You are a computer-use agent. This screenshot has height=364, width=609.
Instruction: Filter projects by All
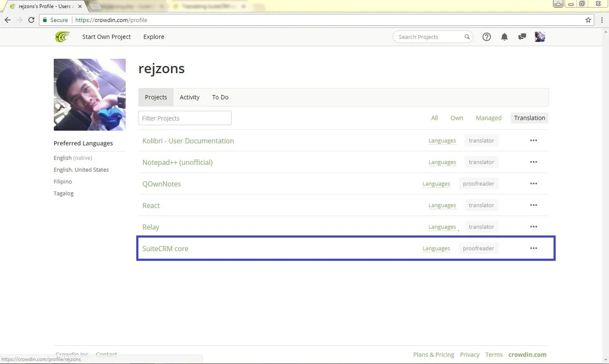[434, 118]
